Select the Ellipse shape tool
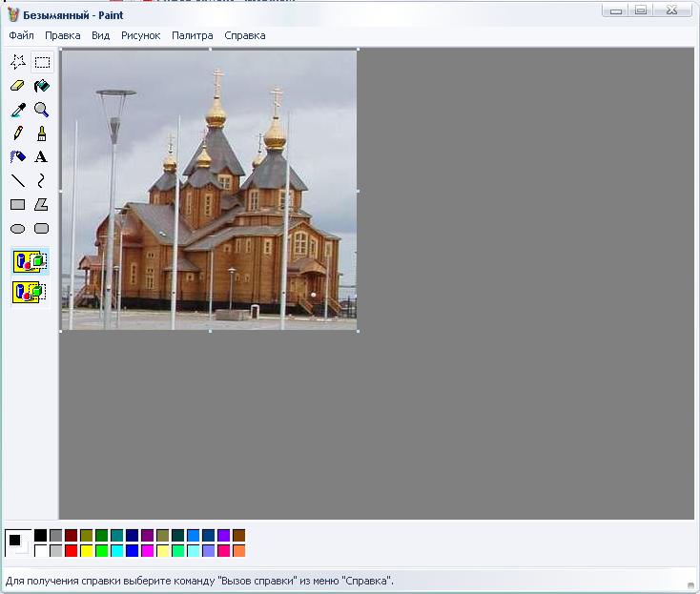This screenshot has width=700, height=594. (17, 229)
